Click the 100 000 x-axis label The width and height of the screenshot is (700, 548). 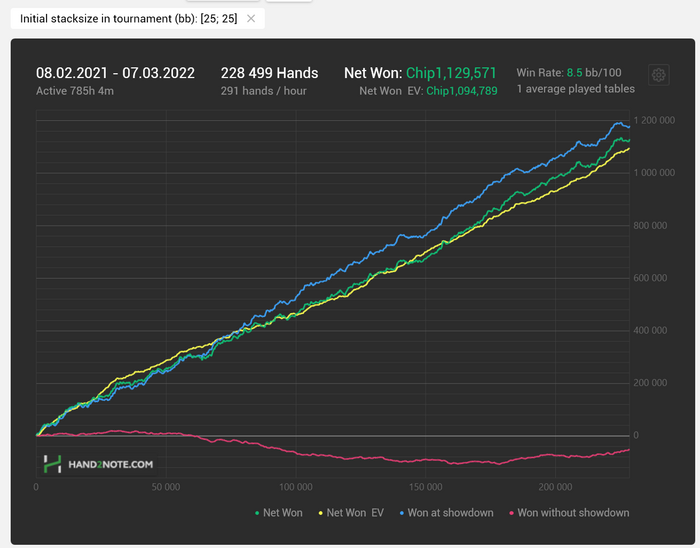[x=296, y=487]
